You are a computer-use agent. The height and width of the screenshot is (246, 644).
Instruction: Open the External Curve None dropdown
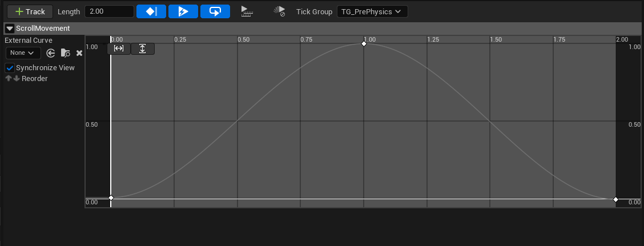(x=23, y=53)
